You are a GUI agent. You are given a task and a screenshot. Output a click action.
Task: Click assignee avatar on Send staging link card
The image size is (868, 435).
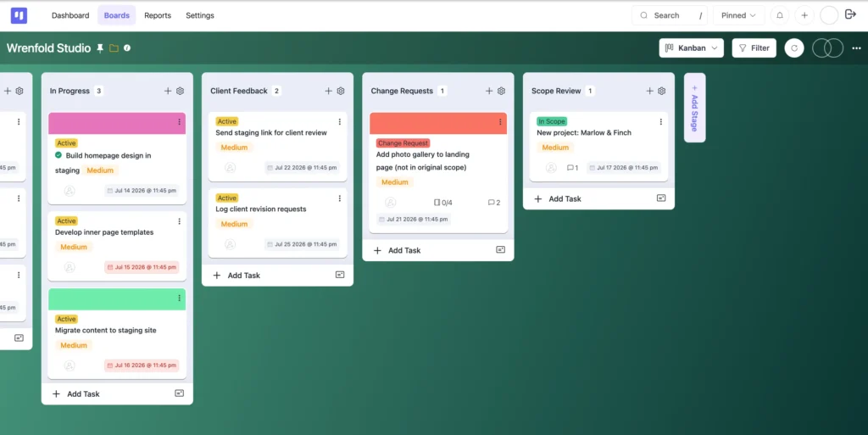pyautogui.click(x=230, y=168)
